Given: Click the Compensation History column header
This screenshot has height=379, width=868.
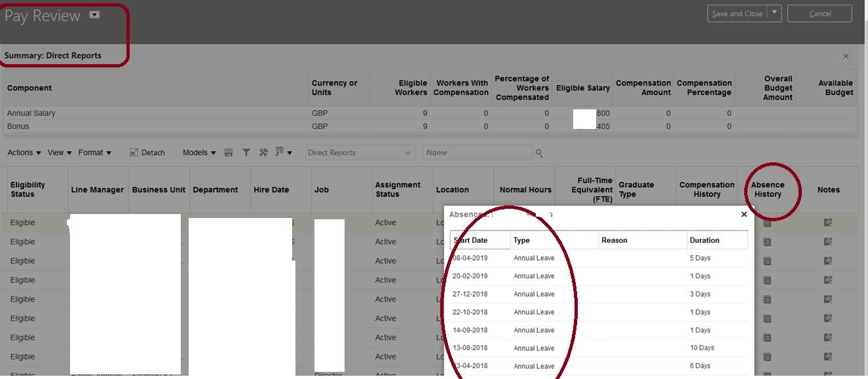Looking at the screenshot, I should click(707, 190).
